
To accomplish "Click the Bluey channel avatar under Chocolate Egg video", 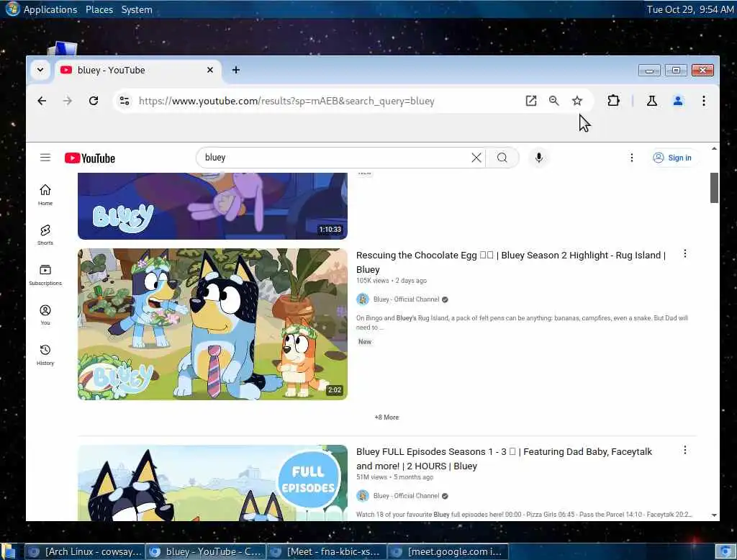I will point(363,299).
